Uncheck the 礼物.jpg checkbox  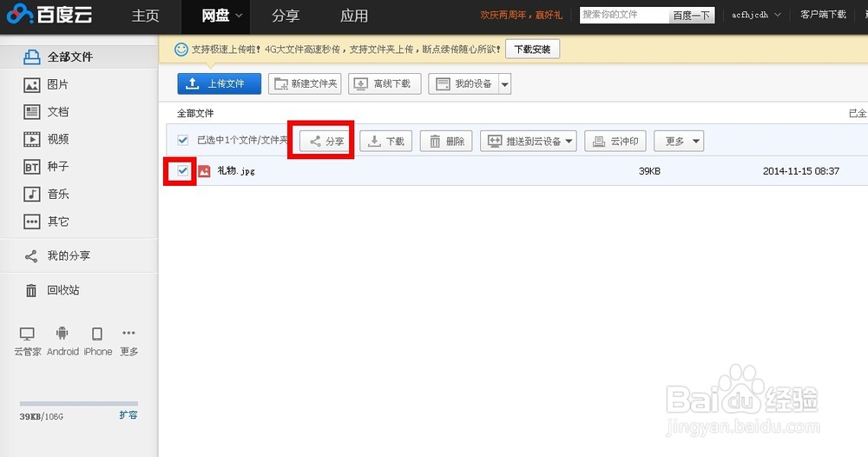(x=182, y=170)
